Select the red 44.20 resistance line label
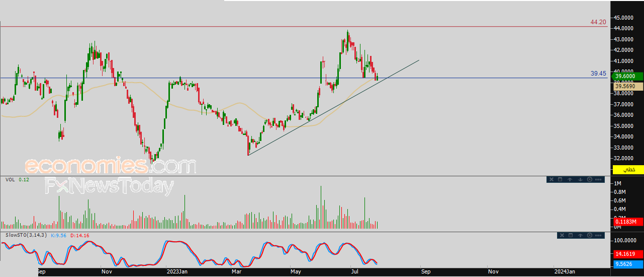The height and width of the screenshot is (277, 644). tap(598, 22)
